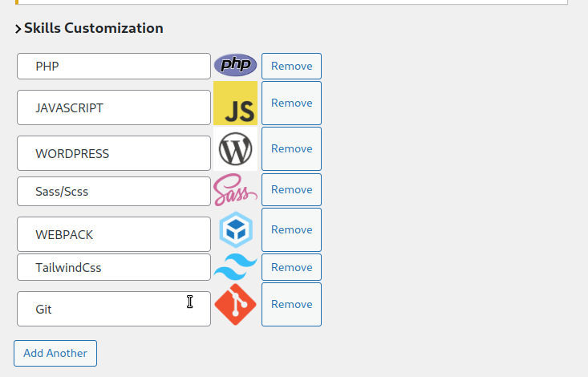
Task: Click the orange Git logo icon
Action: 236,304
